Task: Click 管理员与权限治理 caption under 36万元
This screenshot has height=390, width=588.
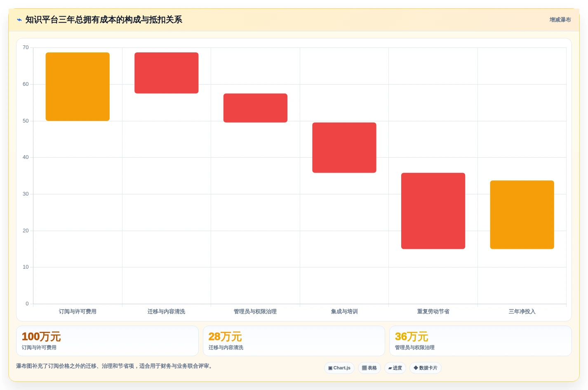Action: click(415, 347)
